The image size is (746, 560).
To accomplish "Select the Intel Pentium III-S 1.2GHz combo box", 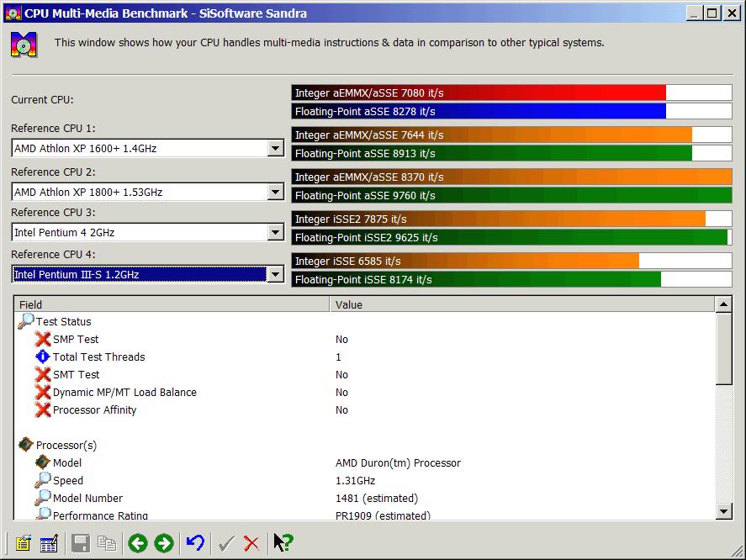I will 147,274.
